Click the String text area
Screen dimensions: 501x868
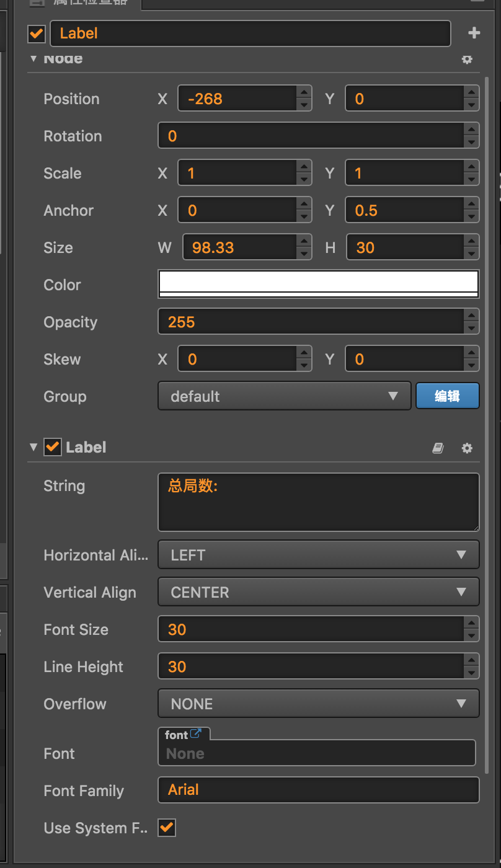pyautogui.click(x=319, y=502)
